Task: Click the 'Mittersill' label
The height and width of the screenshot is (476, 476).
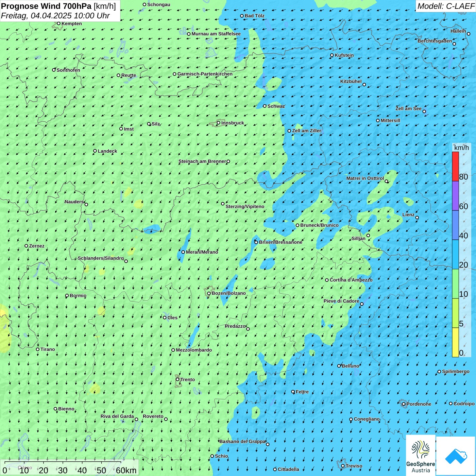Action: 390,120
